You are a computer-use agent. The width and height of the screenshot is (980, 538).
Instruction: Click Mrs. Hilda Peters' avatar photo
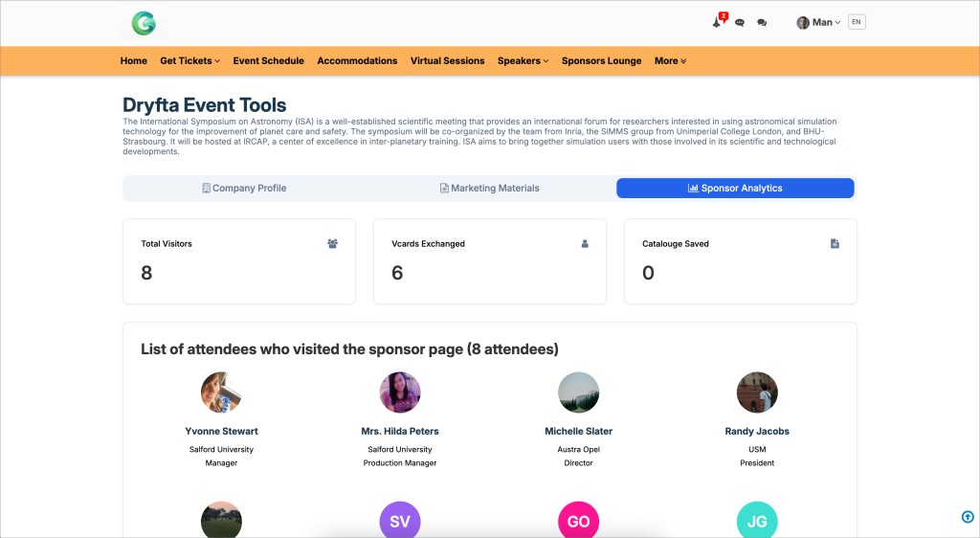click(x=400, y=392)
